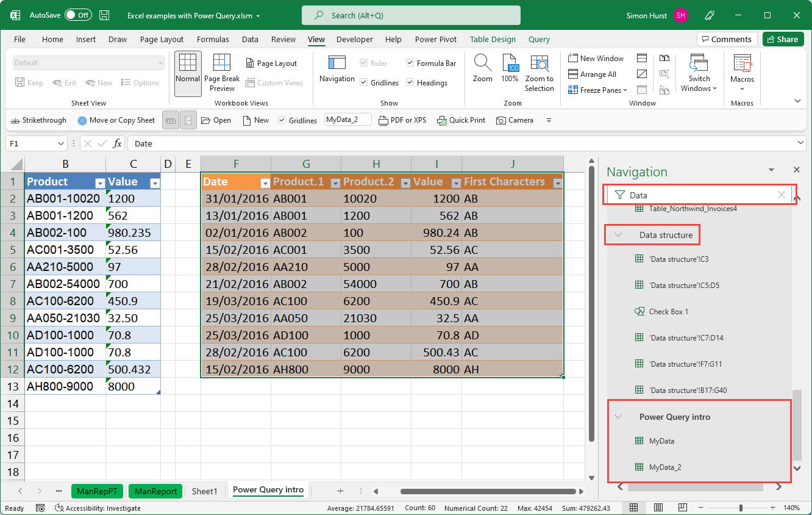Adjust the zoom slider in status bar
The height and width of the screenshot is (515, 812).
pos(741,508)
